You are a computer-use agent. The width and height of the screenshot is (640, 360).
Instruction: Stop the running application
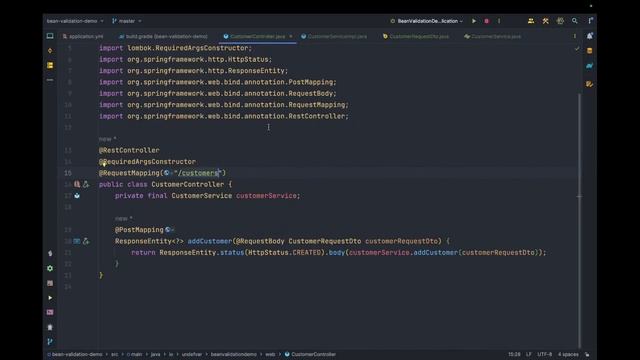[x=487, y=21]
